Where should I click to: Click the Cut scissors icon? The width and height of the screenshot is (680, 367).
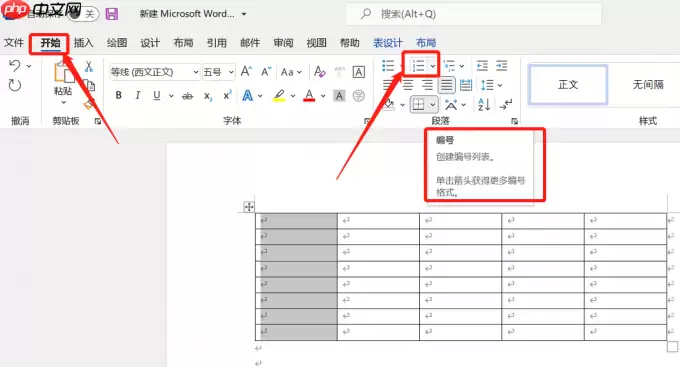coord(88,66)
